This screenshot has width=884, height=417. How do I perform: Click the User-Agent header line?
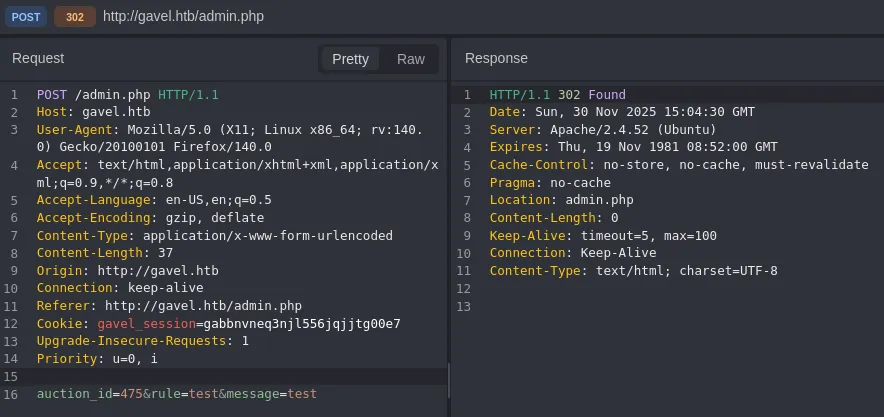click(x=229, y=130)
